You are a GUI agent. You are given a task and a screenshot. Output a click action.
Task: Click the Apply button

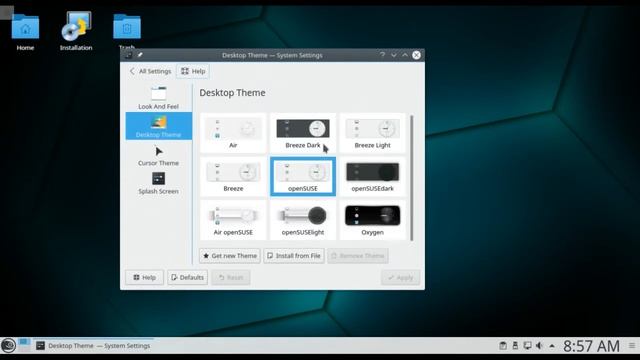[400, 278]
